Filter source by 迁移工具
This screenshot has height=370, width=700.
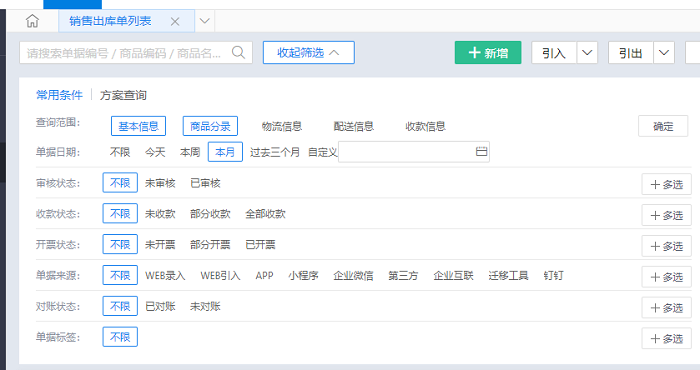point(508,275)
